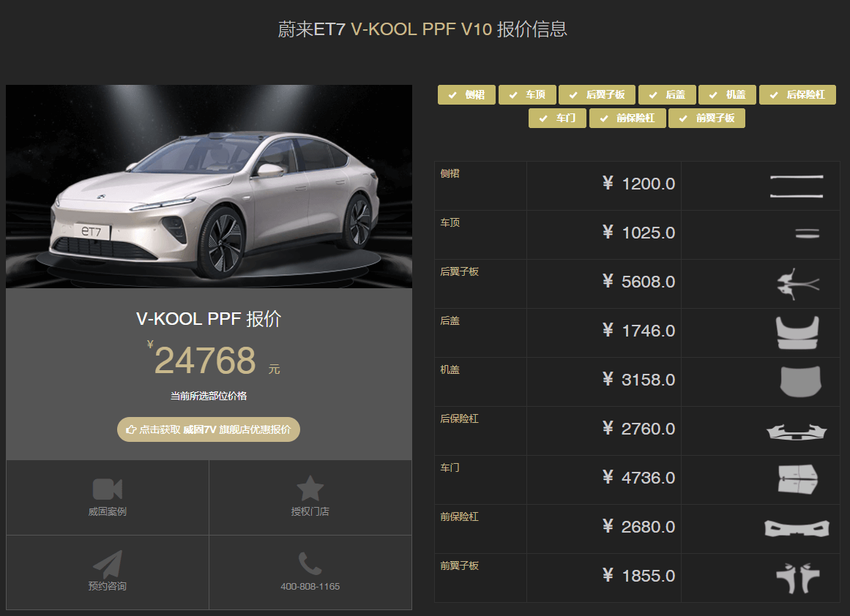Image resolution: width=850 pixels, height=616 pixels.
Task: Click the paper plane icon for 预约咨询
Action: point(108,564)
